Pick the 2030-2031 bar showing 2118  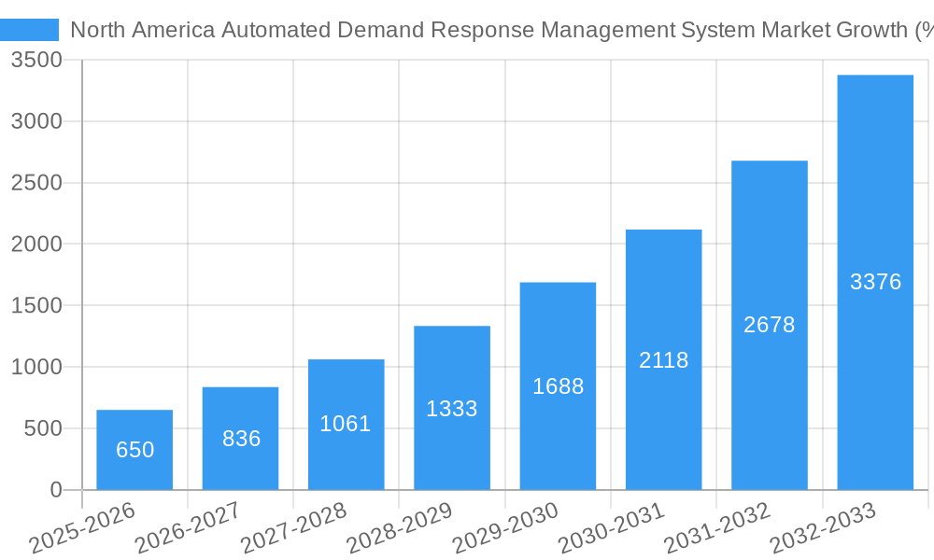tap(663, 360)
